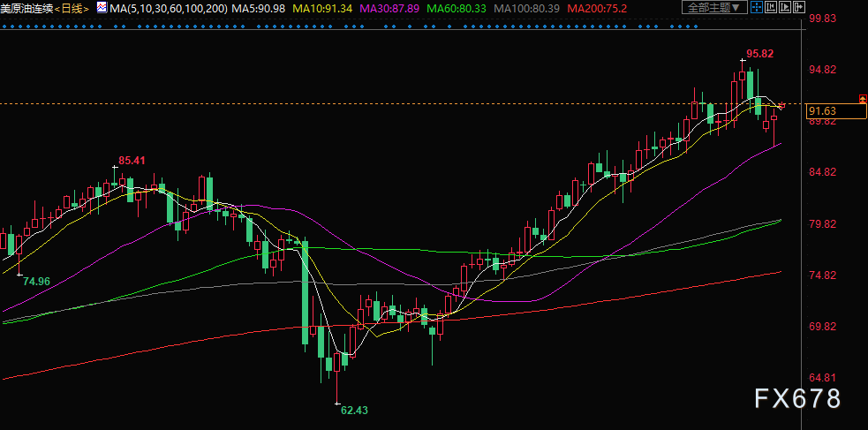Click the MA100:80.39 gray label
The height and width of the screenshot is (430, 868).
[x=526, y=8]
